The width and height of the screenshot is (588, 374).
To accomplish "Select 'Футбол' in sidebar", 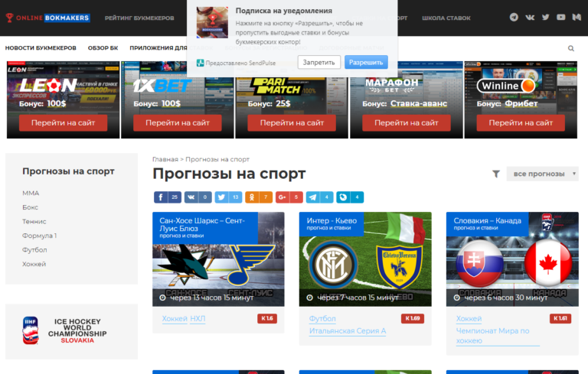I will tap(34, 250).
